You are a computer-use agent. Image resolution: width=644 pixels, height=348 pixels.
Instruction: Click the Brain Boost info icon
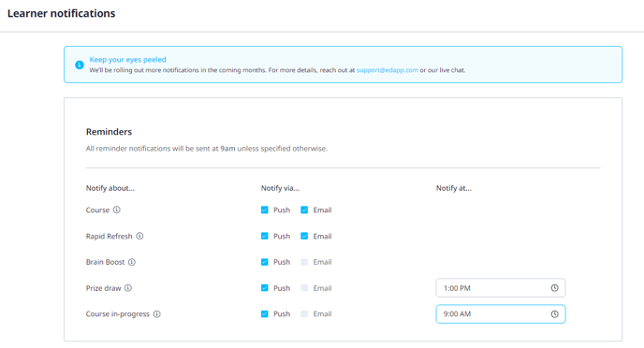coord(131,262)
